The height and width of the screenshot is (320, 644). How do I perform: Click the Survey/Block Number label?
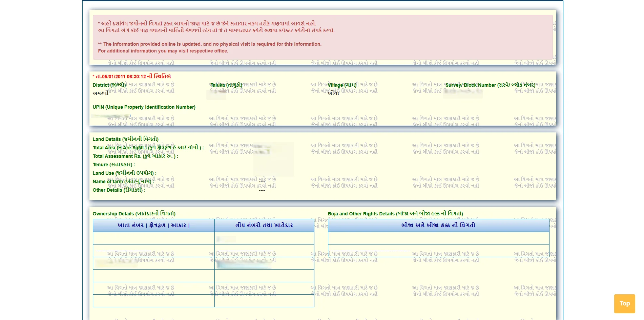pos(490,85)
